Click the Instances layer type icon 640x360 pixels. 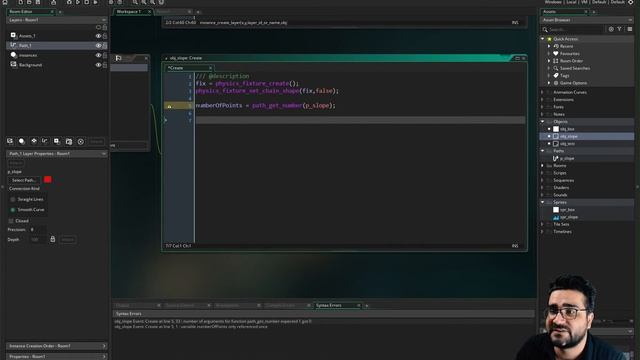click(13, 55)
